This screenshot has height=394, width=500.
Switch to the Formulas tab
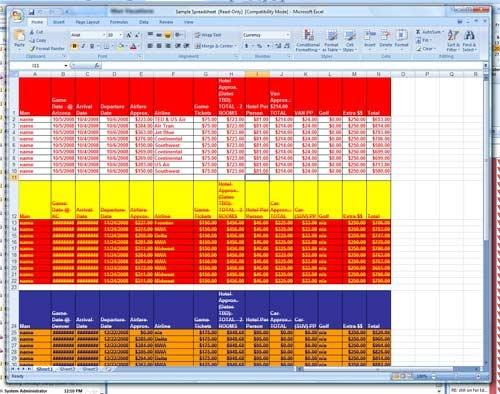pyautogui.click(x=119, y=22)
